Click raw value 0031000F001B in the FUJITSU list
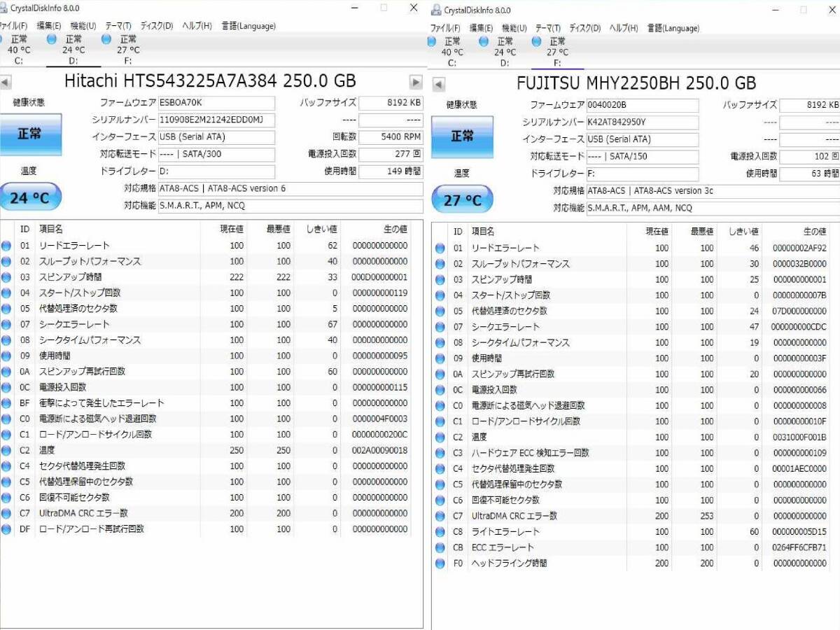The image size is (840, 630). (799, 437)
